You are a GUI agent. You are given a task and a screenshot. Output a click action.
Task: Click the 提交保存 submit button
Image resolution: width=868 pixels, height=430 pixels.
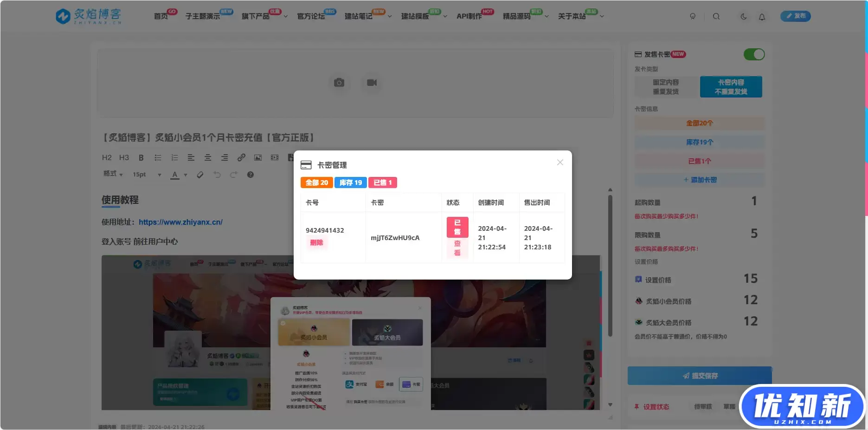point(700,376)
